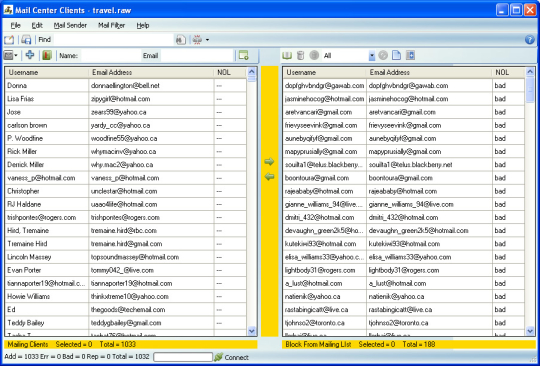Sort left list by Email Address header
Screen dimensions: 540x366
pyautogui.click(x=151, y=73)
